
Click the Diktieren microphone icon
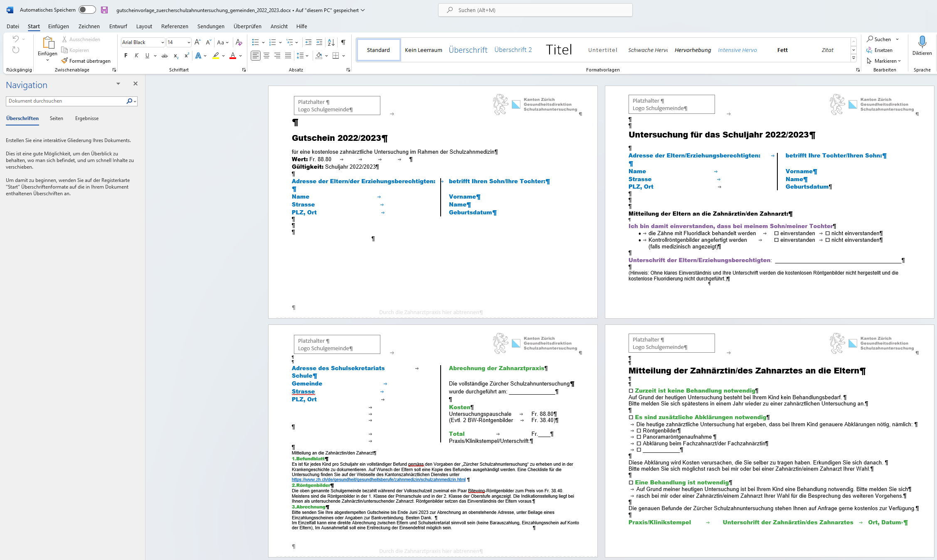(922, 42)
